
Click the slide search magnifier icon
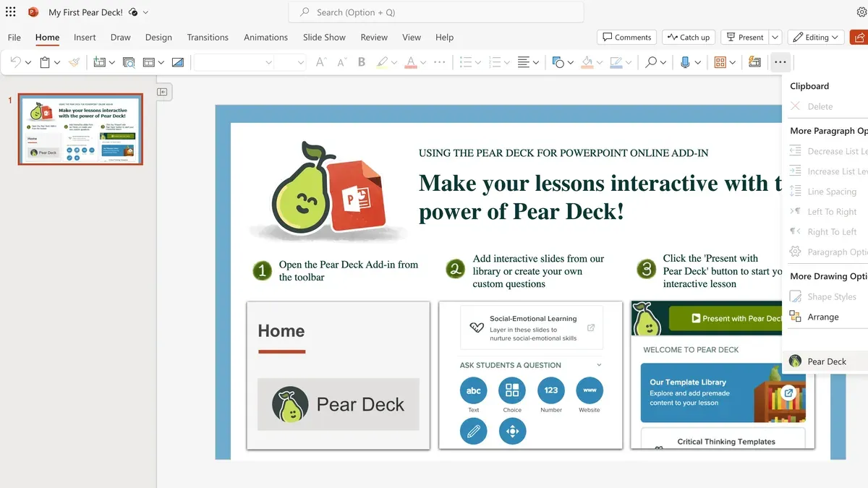pyautogui.click(x=129, y=63)
